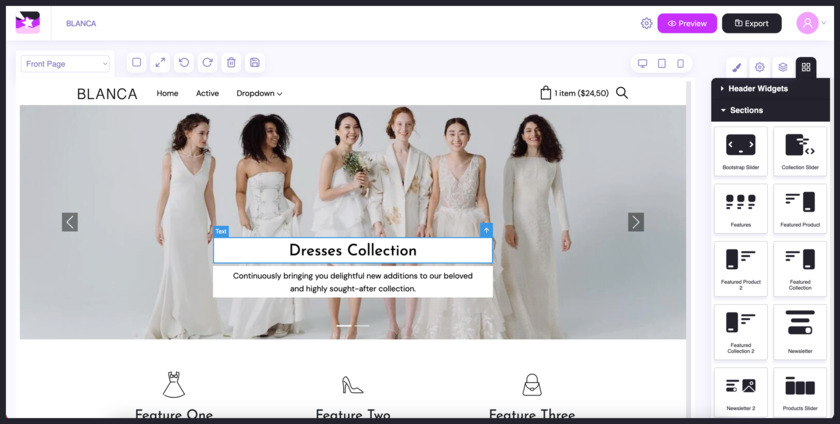Switch to desktop viewport preview

(x=643, y=63)
